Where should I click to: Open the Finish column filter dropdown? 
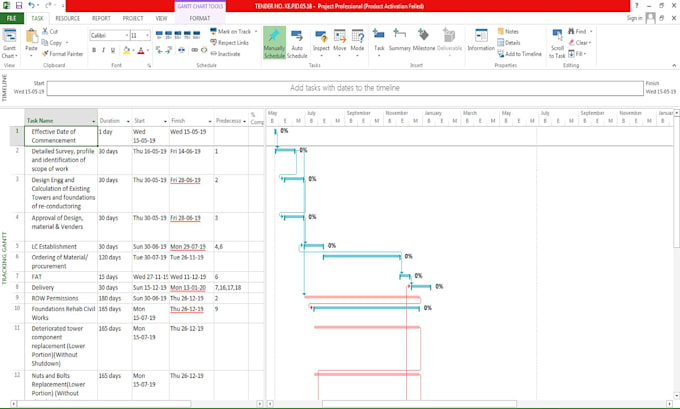(x=210, y=121)
